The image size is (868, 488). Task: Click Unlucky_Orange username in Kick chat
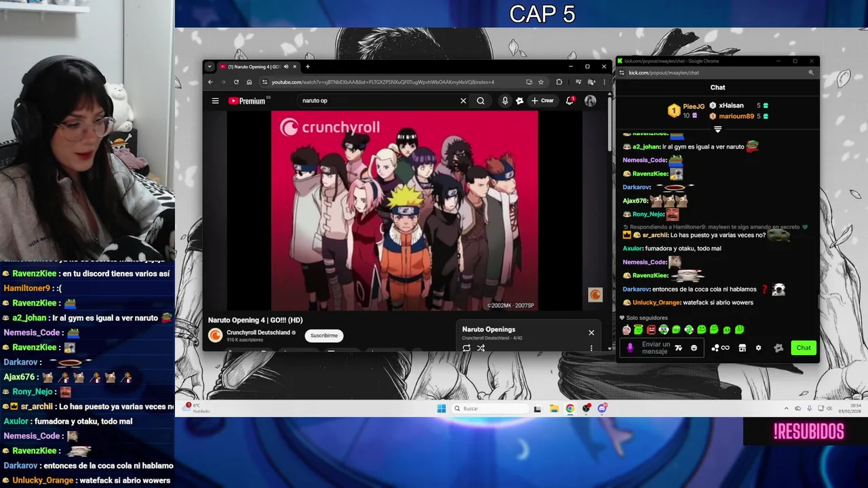point(656,303)
